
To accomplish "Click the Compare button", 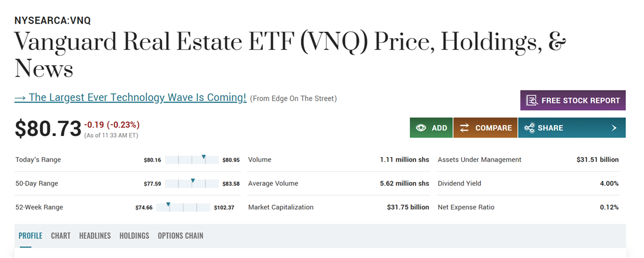I will tap(493, 128).
